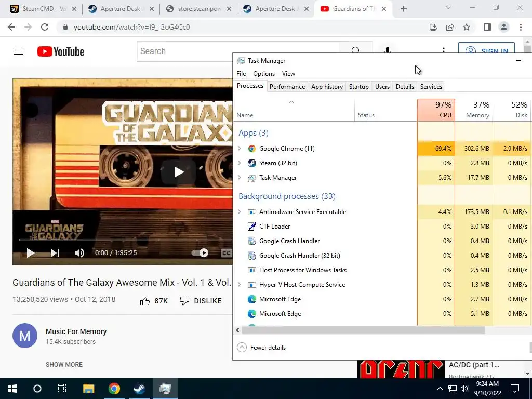Click the voice search microphone icon
Image resolution: width=532 pixels, height=399 pixels.
(x=388, y=50)
